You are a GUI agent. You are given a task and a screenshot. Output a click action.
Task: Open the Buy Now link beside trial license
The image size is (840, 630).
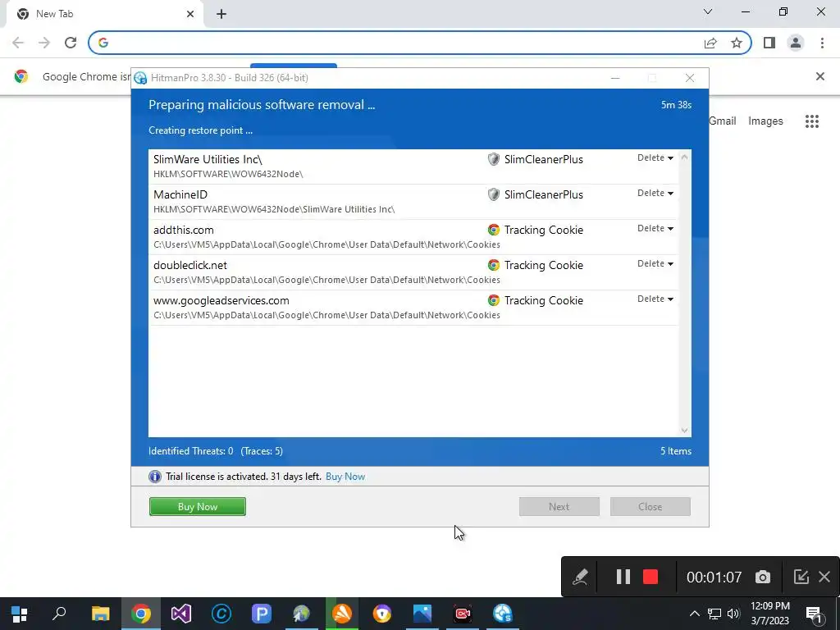[345, 477]
